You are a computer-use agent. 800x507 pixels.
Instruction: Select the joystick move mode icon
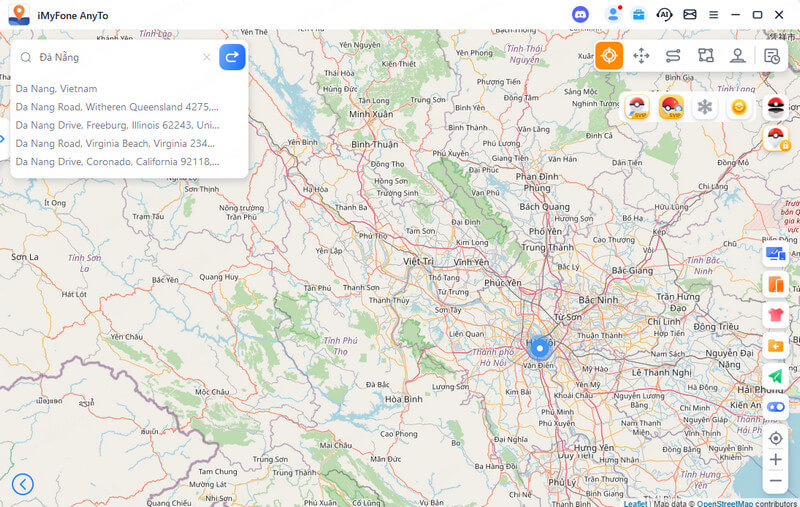pos(641,56)
